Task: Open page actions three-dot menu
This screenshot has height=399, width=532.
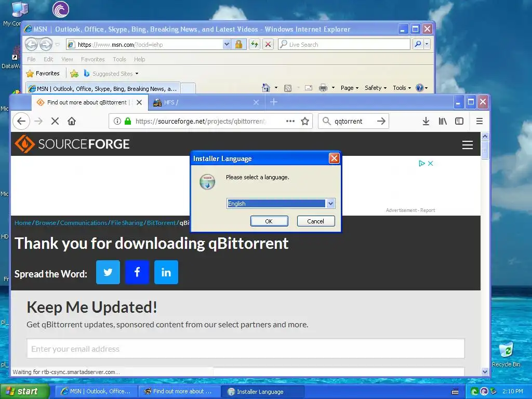Action: pos(290,121)
